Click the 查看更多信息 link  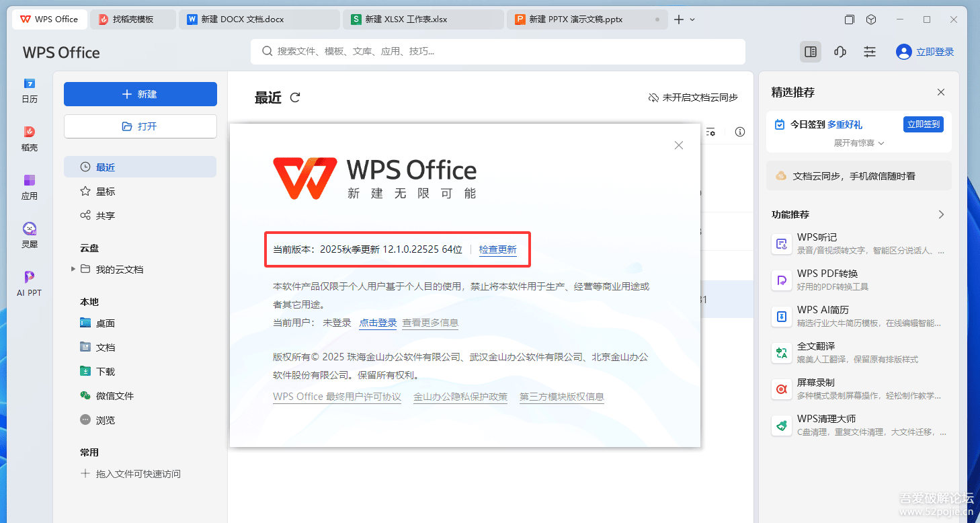coord(430,323)
